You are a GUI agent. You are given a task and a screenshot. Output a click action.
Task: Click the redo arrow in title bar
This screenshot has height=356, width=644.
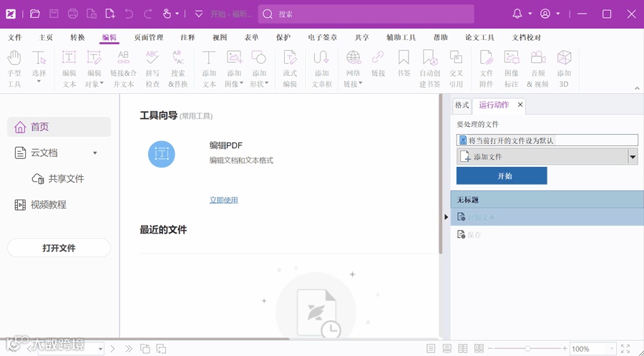click(148, 14)
